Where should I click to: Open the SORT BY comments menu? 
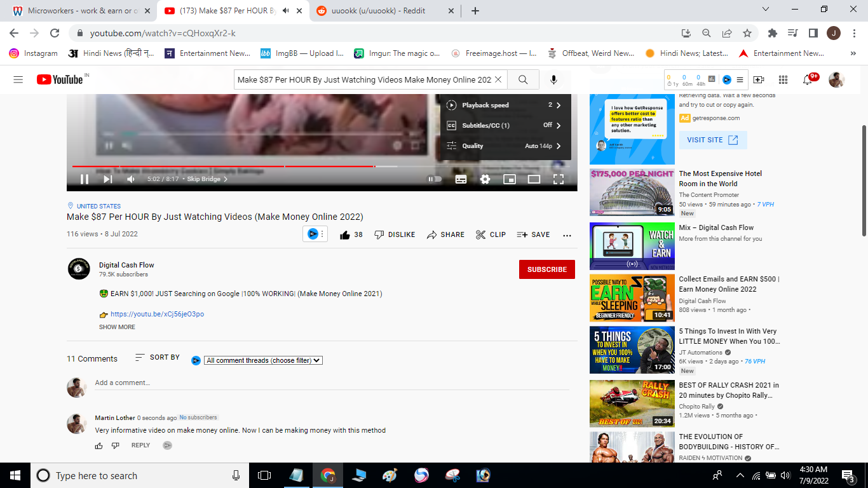click(158, 358)
